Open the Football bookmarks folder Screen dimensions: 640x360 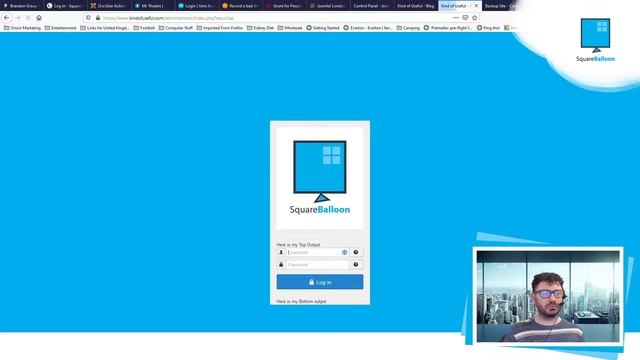(x=144, y=28)
